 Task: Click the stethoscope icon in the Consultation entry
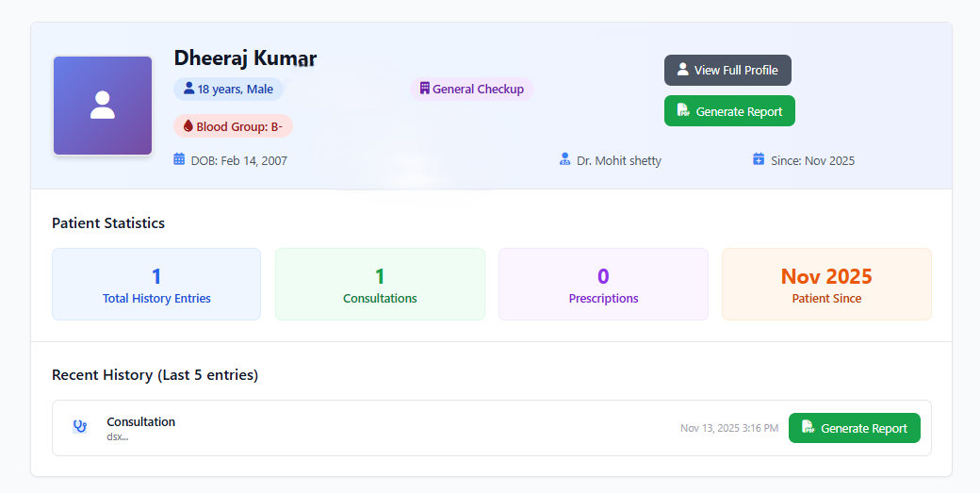[80, 427]
